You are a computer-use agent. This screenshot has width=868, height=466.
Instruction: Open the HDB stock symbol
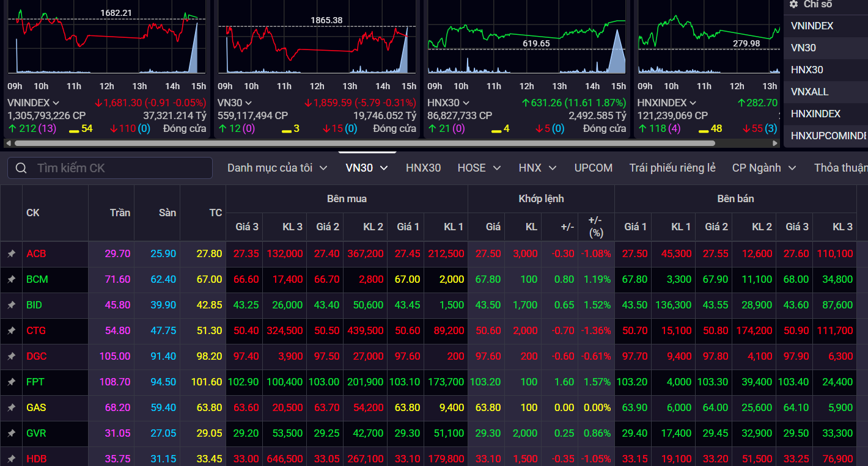pyautogui.click(x=37, y=459)
